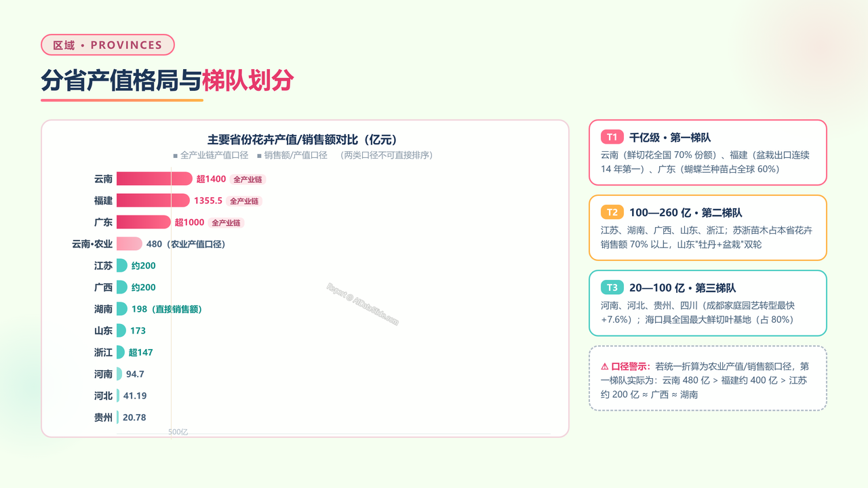
Task: Select the 全产业链产值口径 legend entry
Action: (x=211, y=155)
